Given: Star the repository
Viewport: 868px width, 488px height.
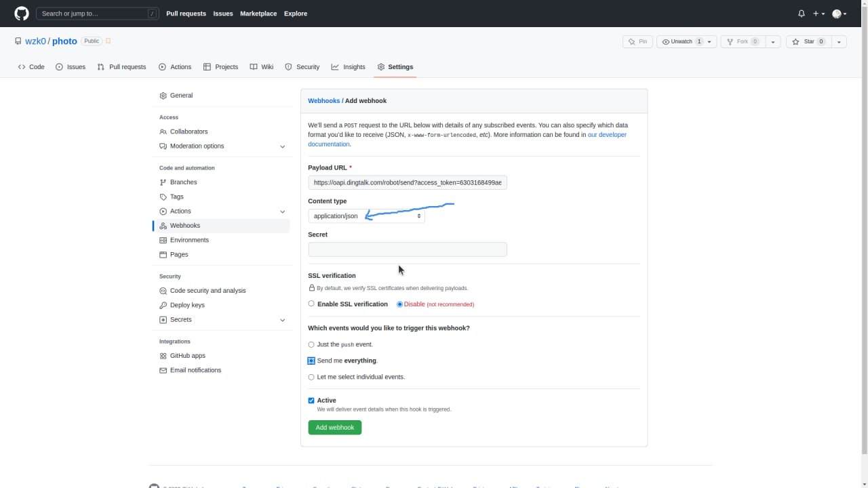Looking at the screenshot, I should [808, 42].
